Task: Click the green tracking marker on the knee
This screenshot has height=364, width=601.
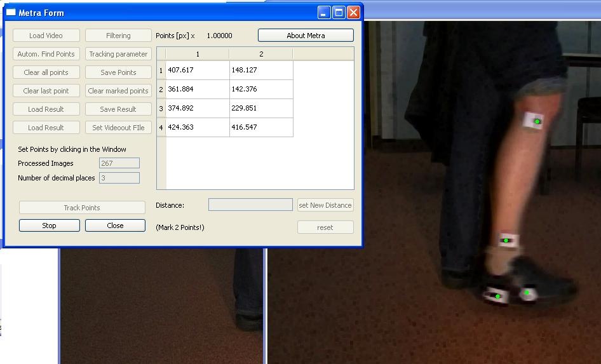Action: click(537, 121)
